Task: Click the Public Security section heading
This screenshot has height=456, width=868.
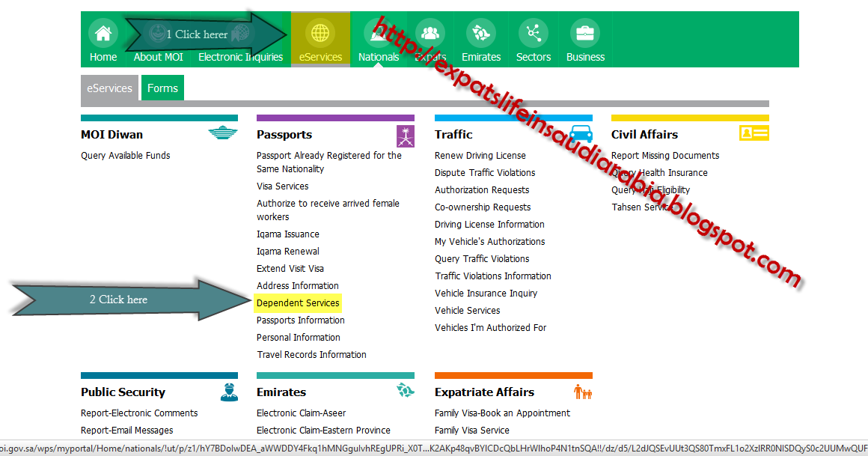Action: point(123,392)
